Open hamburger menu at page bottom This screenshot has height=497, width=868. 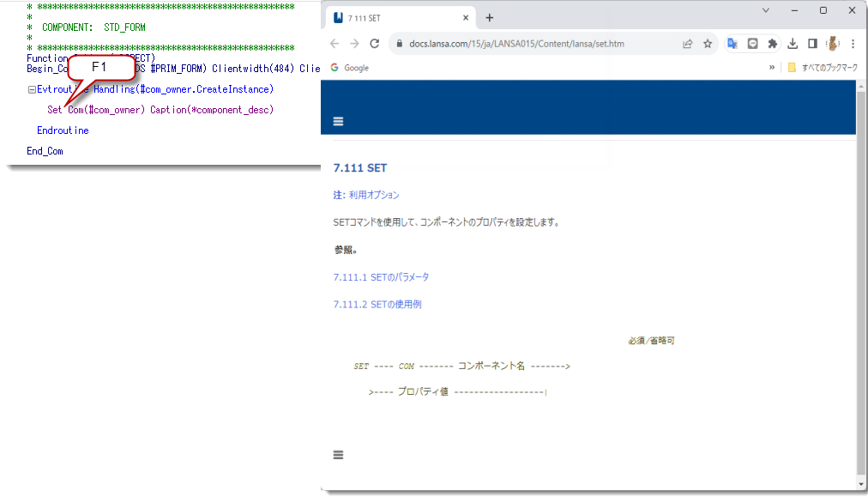pos(338,455)
